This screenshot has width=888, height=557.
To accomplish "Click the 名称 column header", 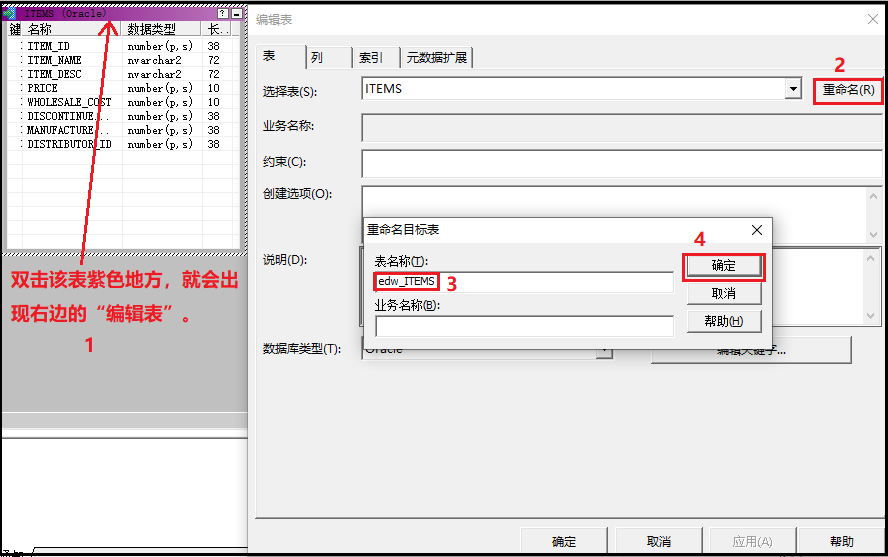I will [72, 29].
